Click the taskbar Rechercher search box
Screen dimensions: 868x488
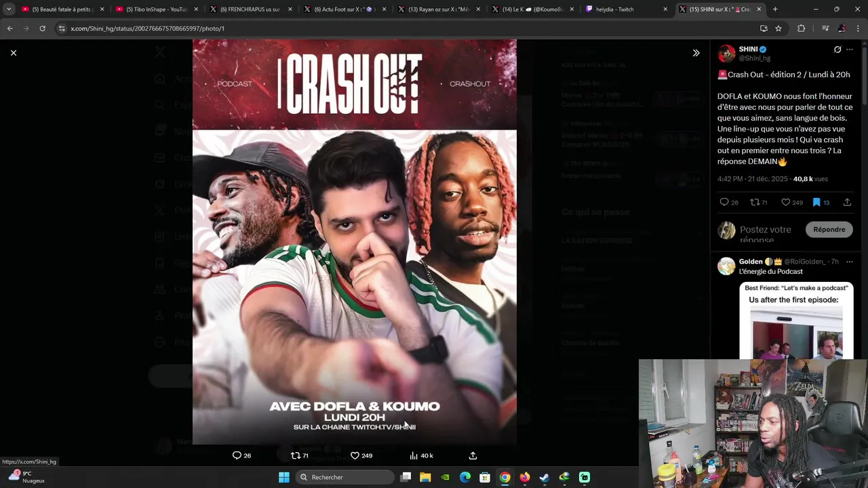(345, 477)
